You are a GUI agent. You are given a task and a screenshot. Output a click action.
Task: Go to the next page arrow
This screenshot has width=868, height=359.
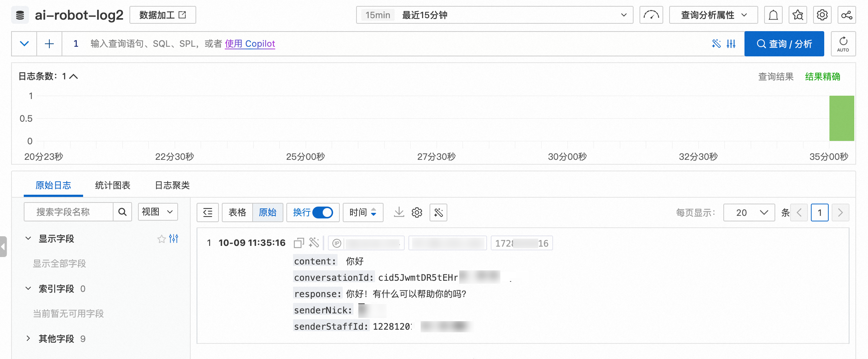pos(841,213)
